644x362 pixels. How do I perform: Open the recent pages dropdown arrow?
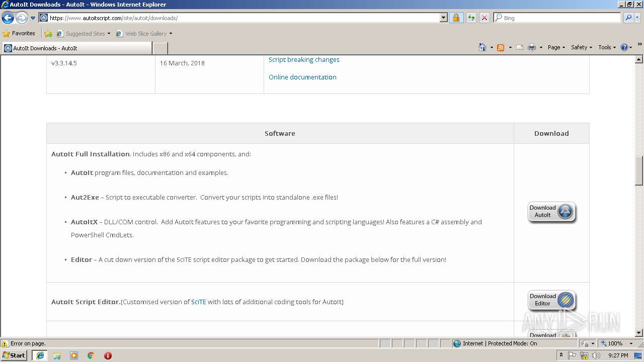click(33, 18)
